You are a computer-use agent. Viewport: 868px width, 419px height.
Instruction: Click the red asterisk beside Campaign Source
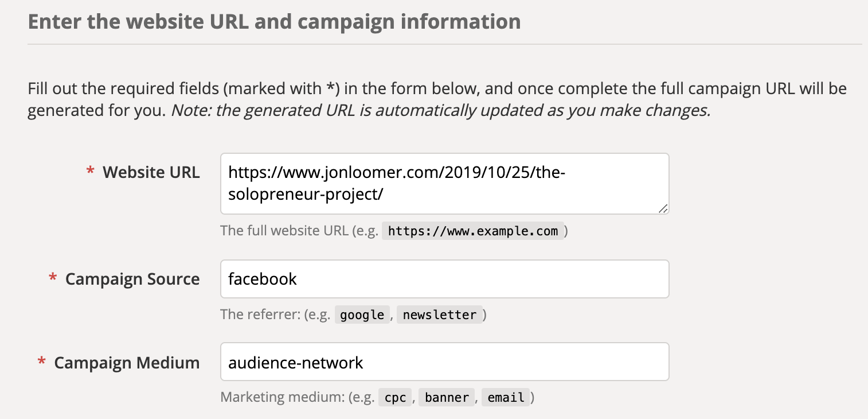coord(53,278)
